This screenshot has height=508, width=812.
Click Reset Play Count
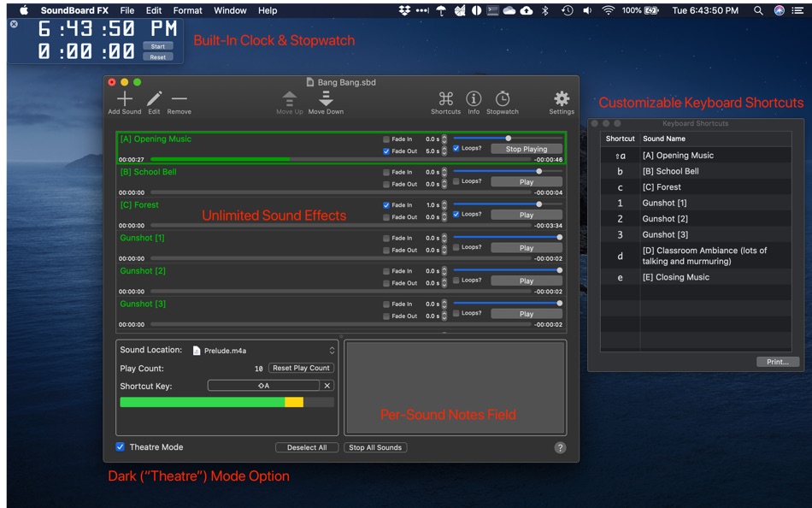tap(301, 366)
